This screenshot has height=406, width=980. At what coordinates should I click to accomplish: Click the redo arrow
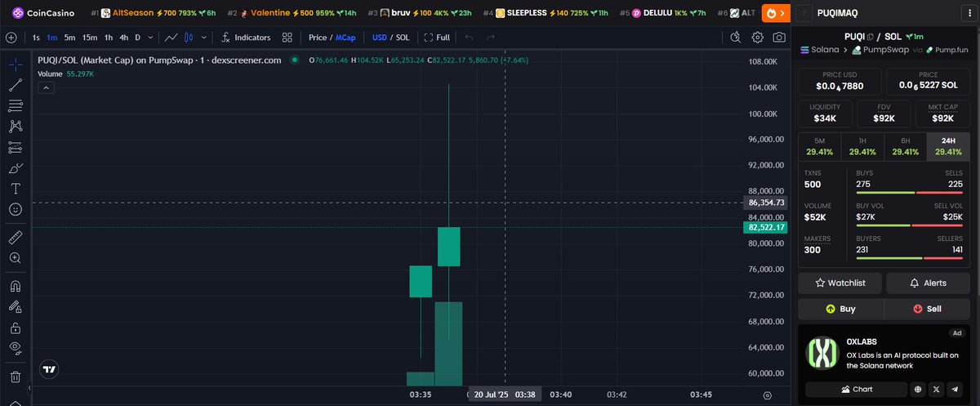[x=490, y=38]
